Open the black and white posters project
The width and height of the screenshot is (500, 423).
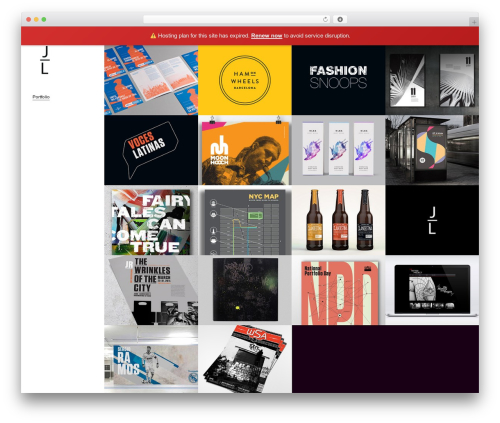[432, 80]
